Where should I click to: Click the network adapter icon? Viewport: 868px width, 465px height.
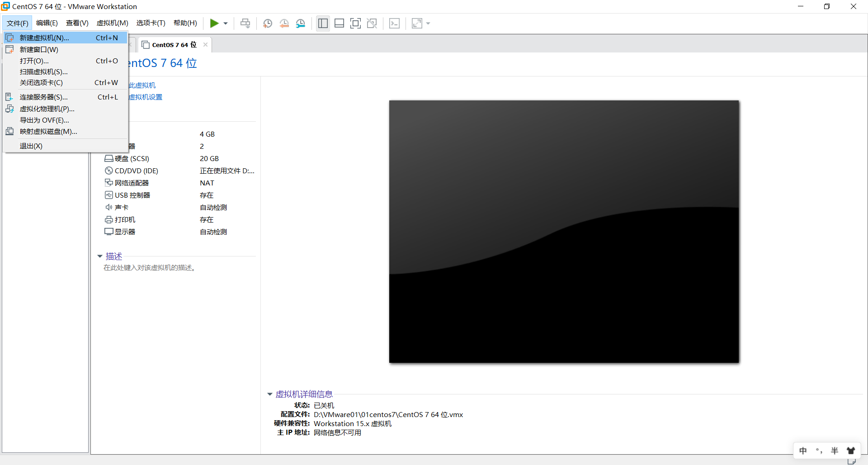click(x=108, y=182)
